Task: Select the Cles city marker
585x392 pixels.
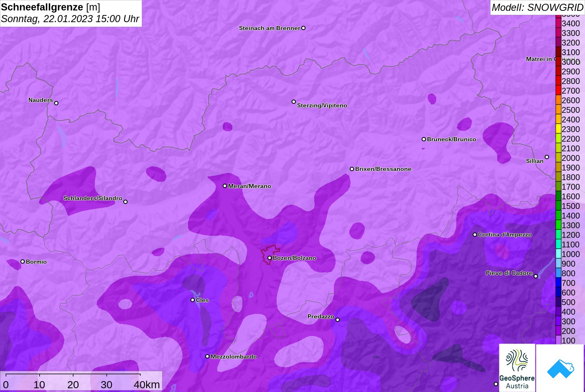Action: 193,300
